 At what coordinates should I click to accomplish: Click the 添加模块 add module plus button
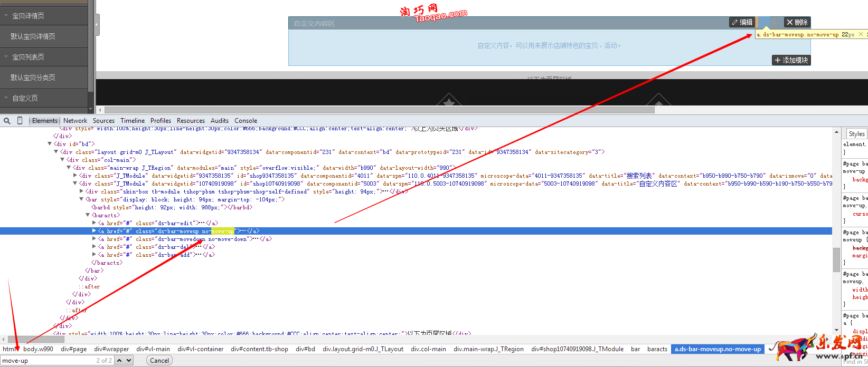[x=791, y=60]
